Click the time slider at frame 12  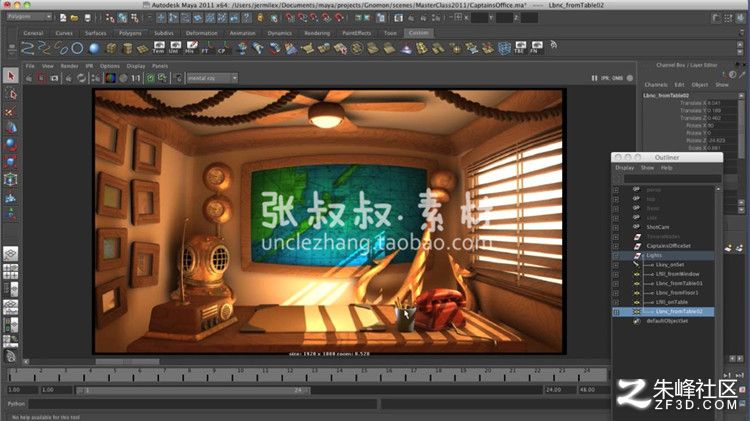pyautogui.click(x=290, y=375)
